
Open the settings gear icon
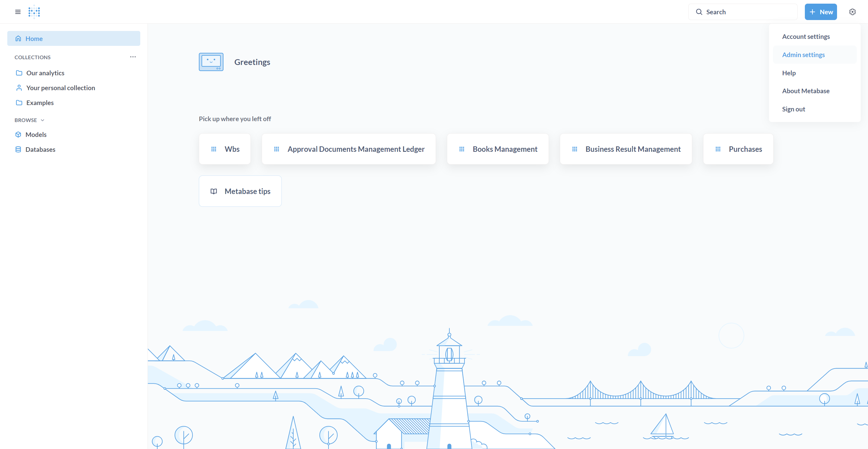coord(852,12)
